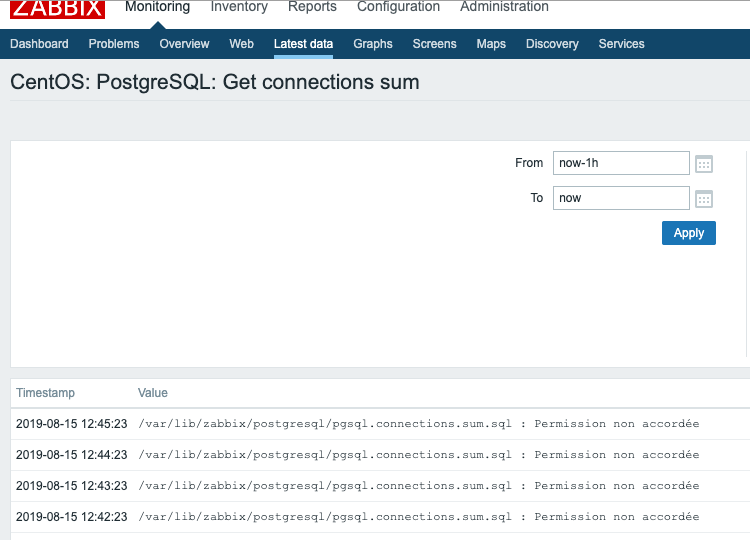The width and height of the screenshot is (750, 540).
Task: Click the Value column header
Action: pos(153,393)
